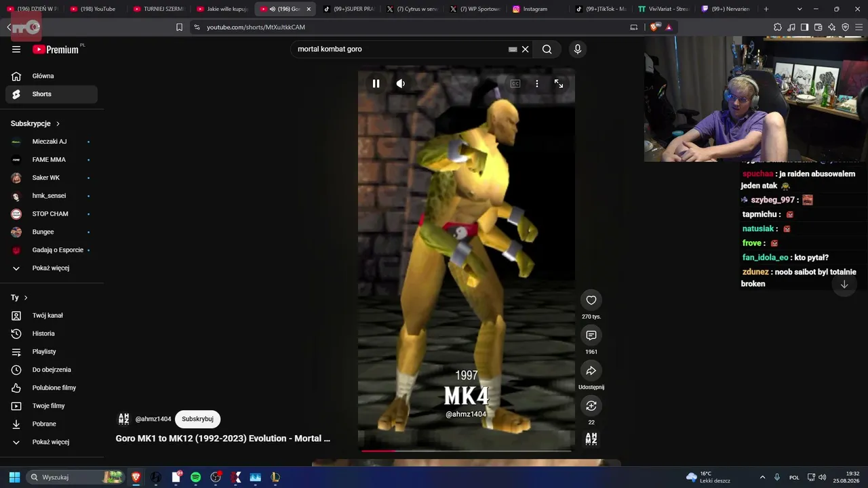Image resolution: width=868 pixels, height=488 pixels.
Task: Open the YouTube hamburger guide menu
Action: 16,49
